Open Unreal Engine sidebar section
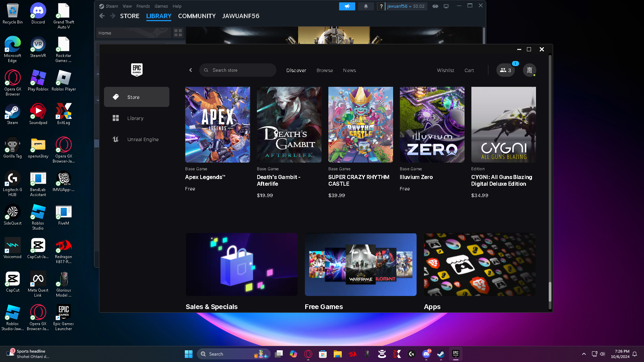The height and width of the screenshot is (362, 644). pyautogui.click(x=143, y=139)
